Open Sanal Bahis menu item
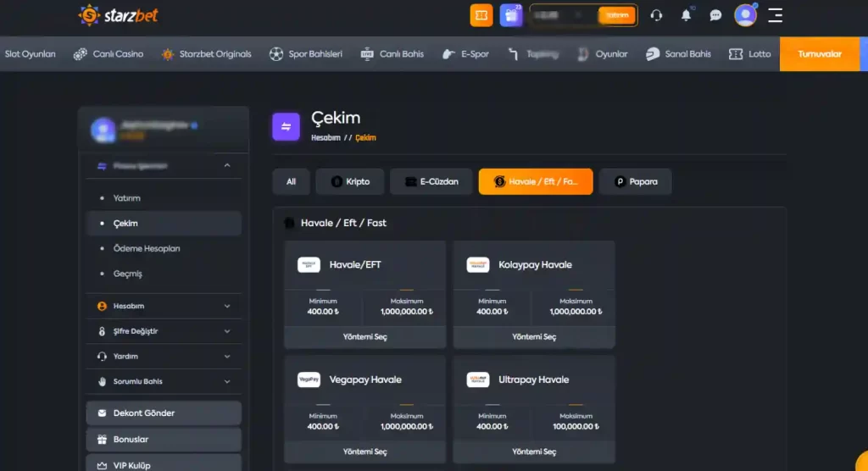The image size is (868, 471). 678,53
